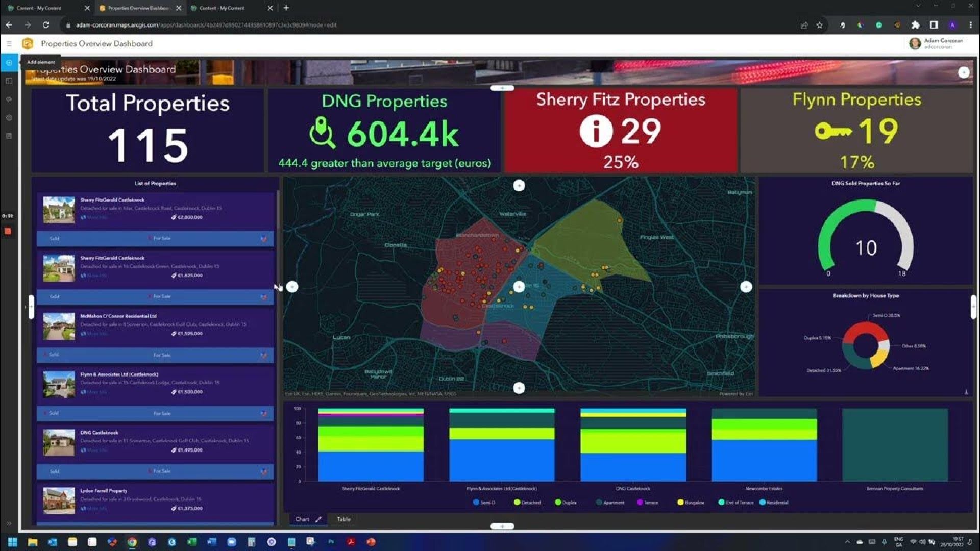Open the €1,625,000 Sherry FitzGerald property thumbnail
Viewport: 980px width, 551px height.
(x=59, y=268)
